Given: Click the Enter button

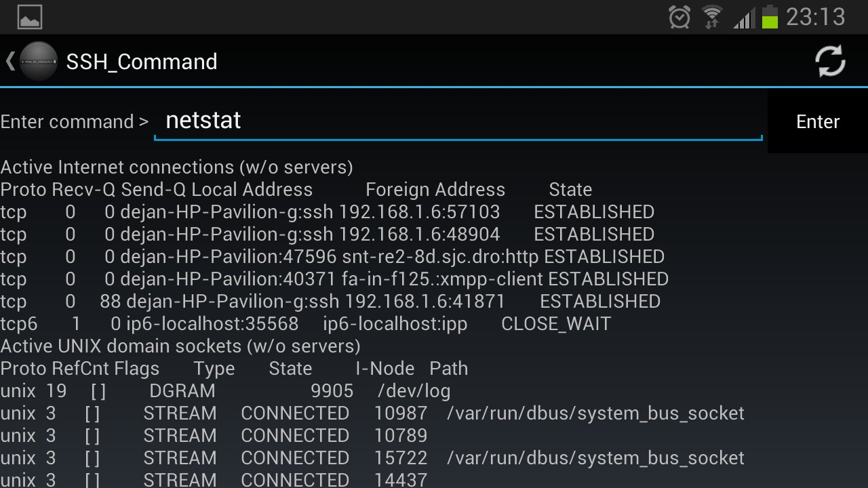Looking at the screenshot, I should [x=818, y=122].
